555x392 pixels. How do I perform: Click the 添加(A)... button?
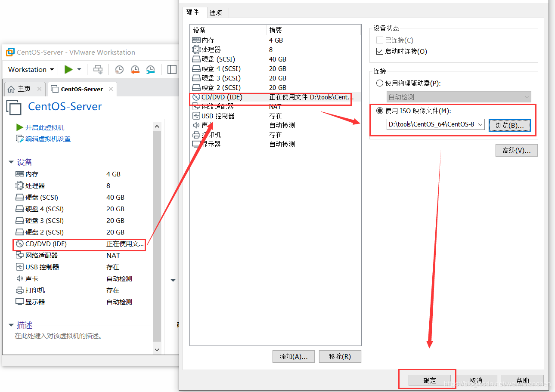pos(294,356)
